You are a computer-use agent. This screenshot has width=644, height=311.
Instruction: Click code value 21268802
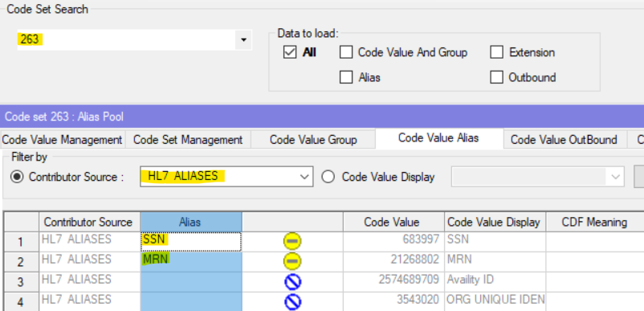[x=393, y=262]
